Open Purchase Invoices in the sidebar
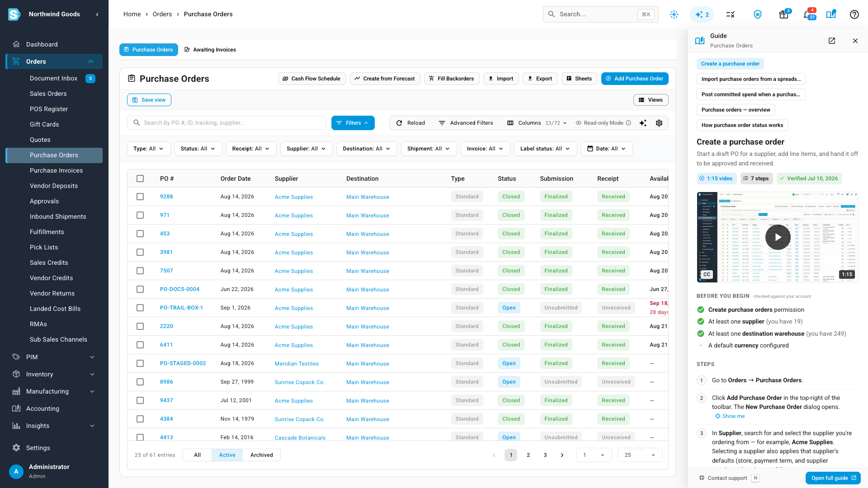 (x=56, y=170)
